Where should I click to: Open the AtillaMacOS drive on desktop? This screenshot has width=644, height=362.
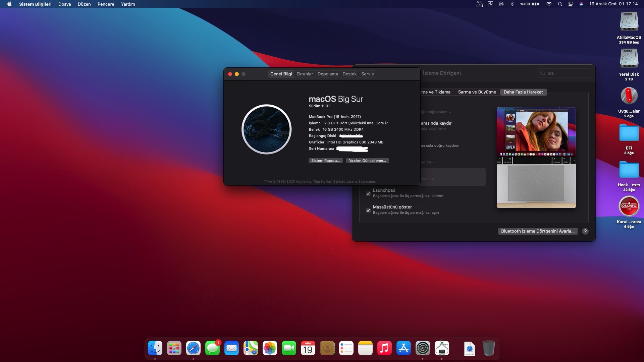(x=629, y=22)
